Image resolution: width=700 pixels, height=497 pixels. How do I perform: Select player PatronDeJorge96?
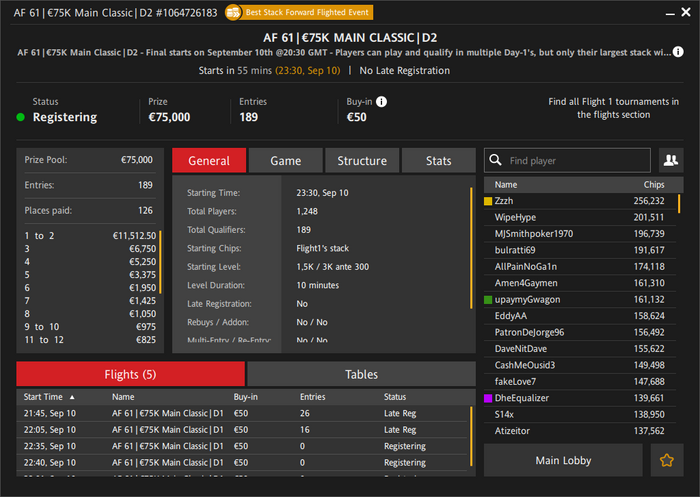tap(580, 333)
